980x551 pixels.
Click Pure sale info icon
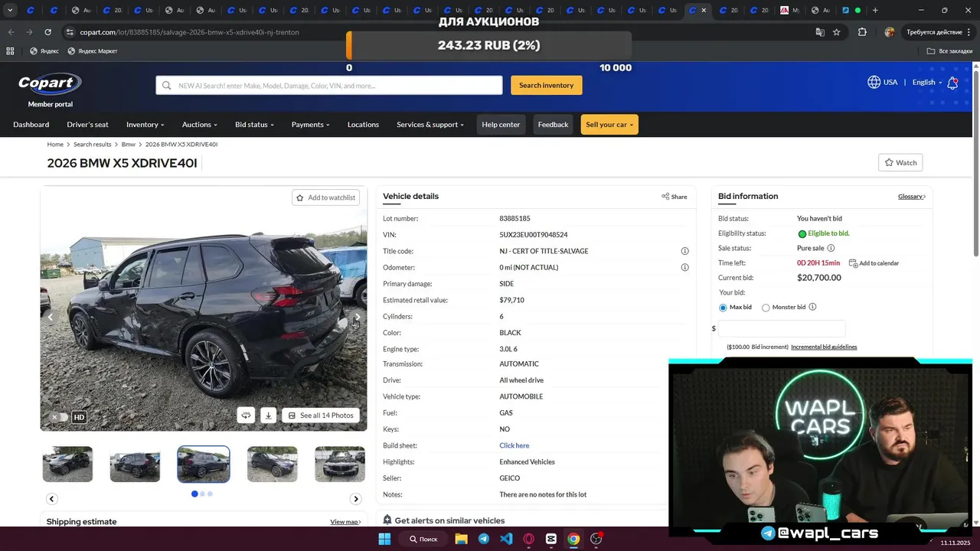(x=831, y=248)
